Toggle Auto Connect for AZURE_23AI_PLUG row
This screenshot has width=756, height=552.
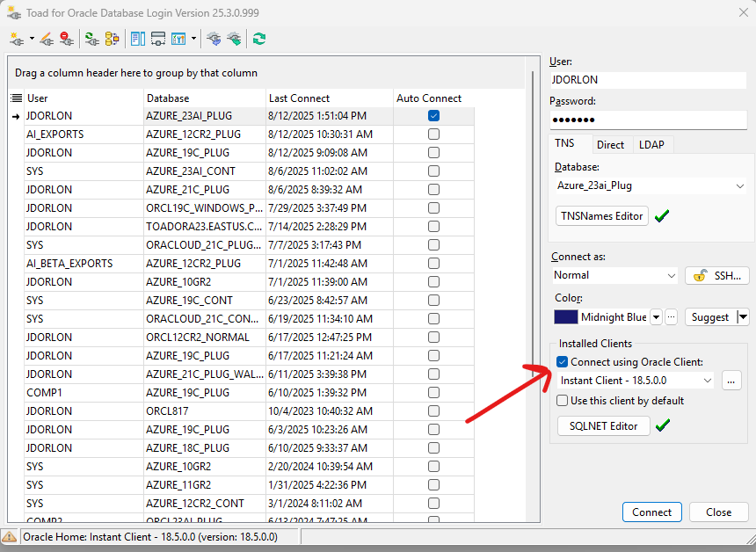coord(433,116)
